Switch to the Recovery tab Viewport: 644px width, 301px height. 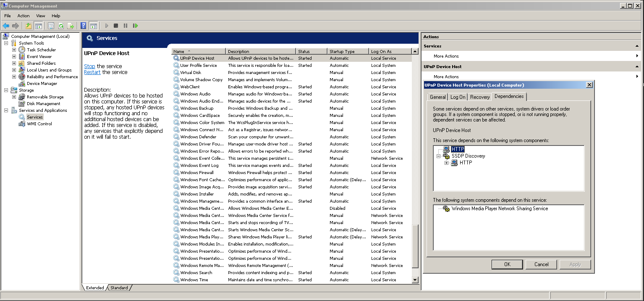pyautogui.click(x=480, y=97)
